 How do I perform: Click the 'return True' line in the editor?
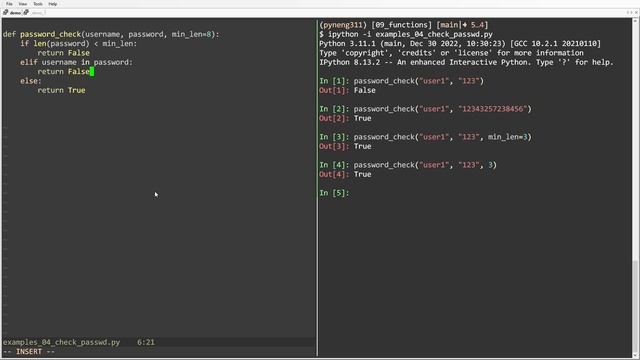click(61, 90)
